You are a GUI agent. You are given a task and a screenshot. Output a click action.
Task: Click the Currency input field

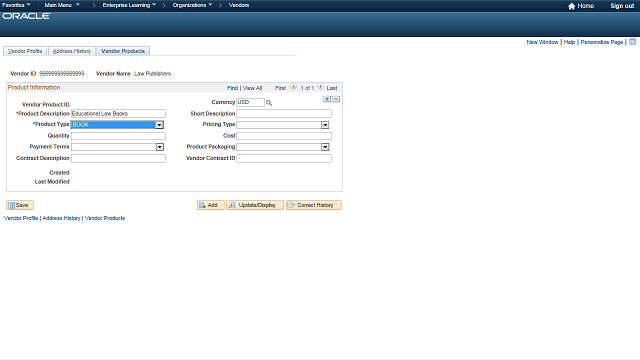(250, 102)
